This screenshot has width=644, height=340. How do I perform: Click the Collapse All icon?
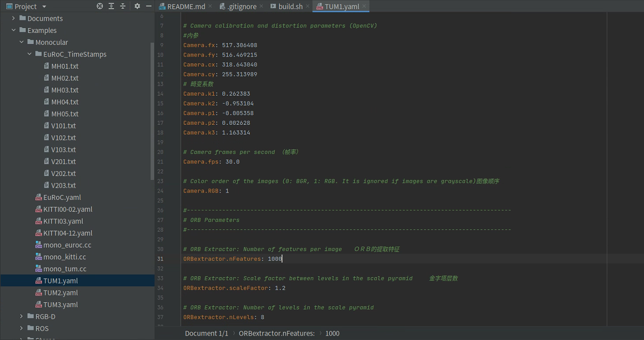123,6
